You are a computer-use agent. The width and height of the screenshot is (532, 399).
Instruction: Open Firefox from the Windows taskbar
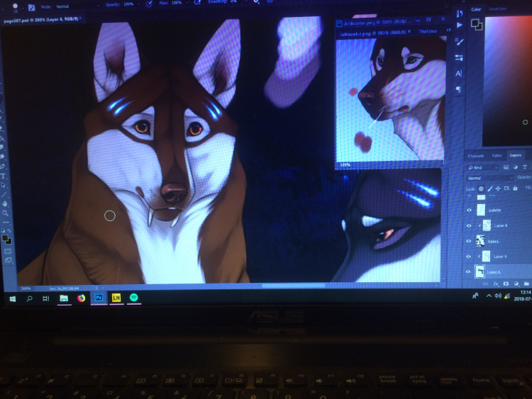(x=81, y=298)
